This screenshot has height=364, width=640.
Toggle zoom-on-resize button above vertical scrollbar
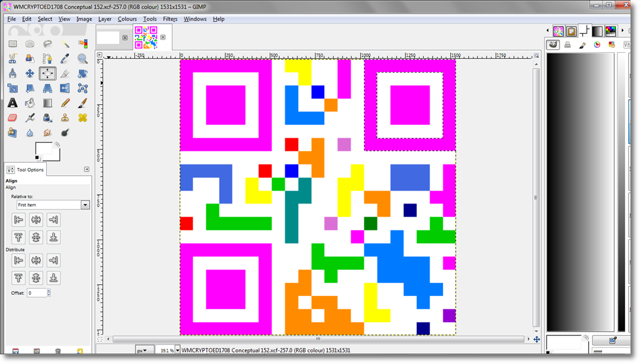coord(536,56)
